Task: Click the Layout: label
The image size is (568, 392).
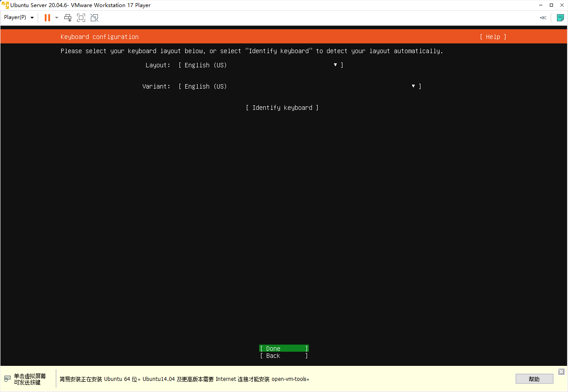Action: click(x=158, y=65)
